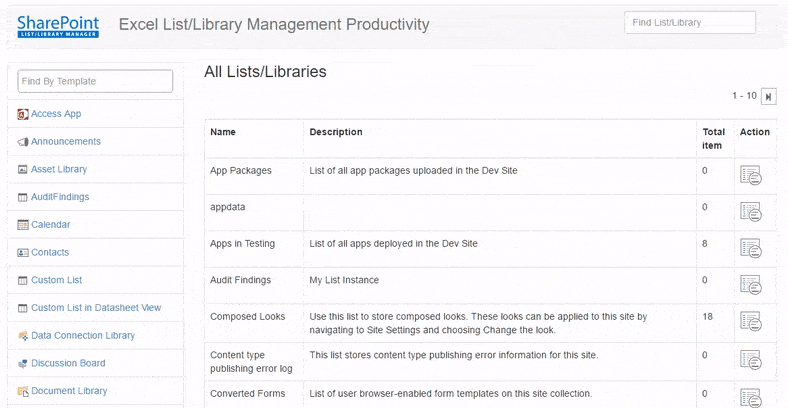Open action icon for Converted Forms row

point(751,397)
